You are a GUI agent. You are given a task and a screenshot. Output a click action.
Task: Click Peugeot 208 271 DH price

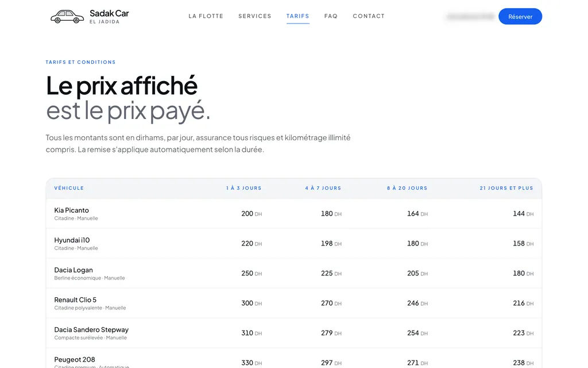(x=417, y=363)
